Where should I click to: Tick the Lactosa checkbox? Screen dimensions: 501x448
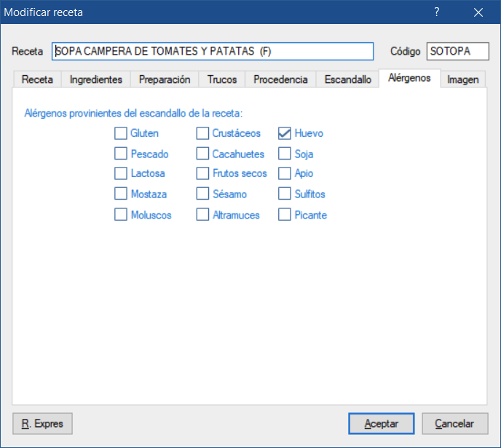(121, 174)
